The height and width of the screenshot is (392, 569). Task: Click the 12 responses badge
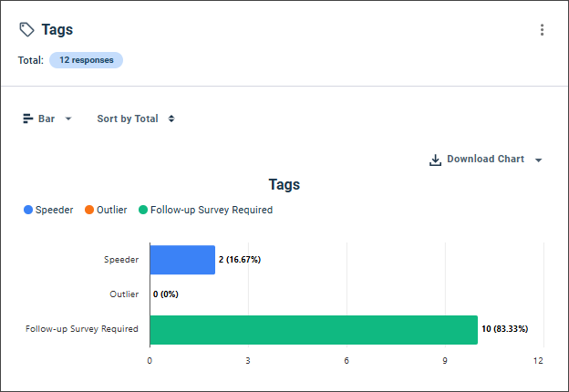pos(87,60)
